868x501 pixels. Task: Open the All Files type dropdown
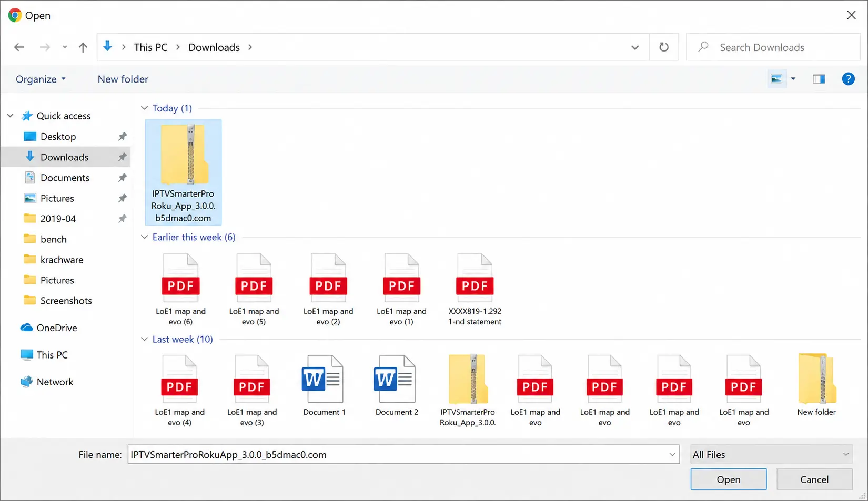coord(771,455)
